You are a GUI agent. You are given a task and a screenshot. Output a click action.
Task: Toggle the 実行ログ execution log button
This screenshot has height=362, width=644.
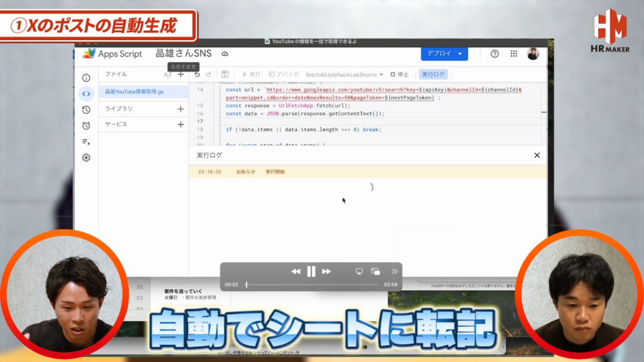click(x=433, y=74)
